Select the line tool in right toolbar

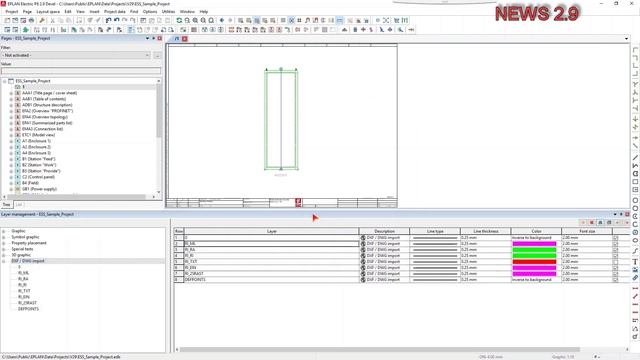635,158
